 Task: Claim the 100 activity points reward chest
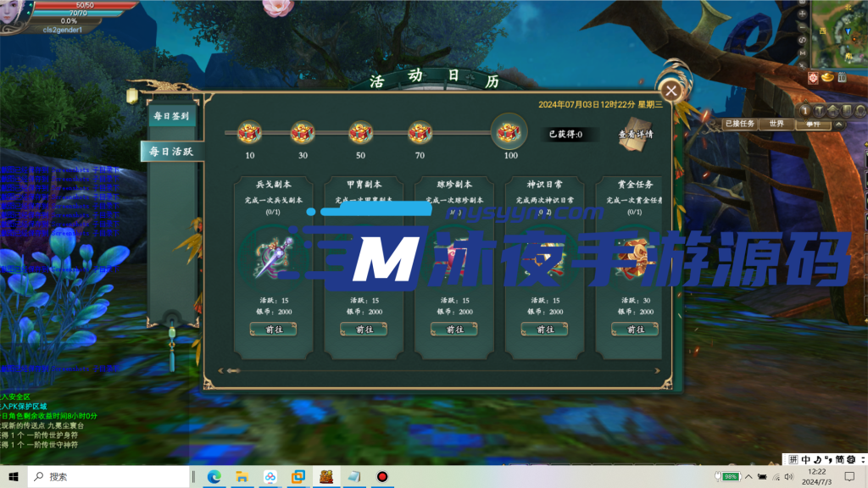(x=509, y=132)
